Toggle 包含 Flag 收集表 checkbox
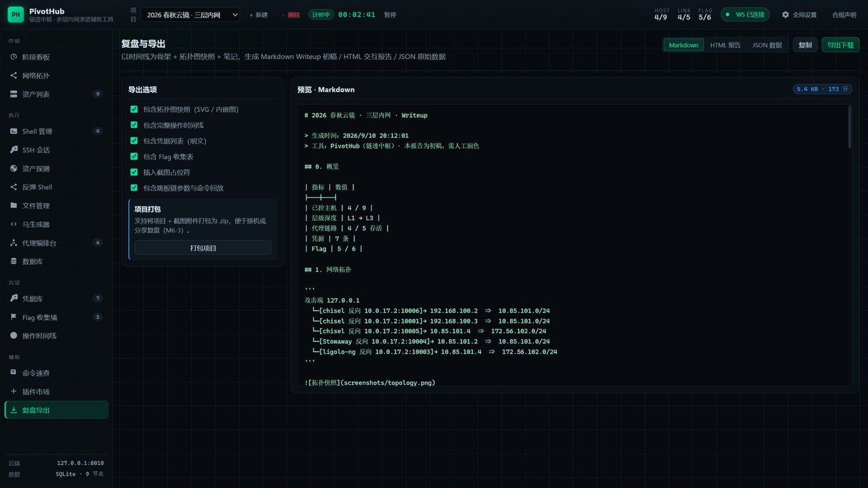 click(x=134, y=157)
